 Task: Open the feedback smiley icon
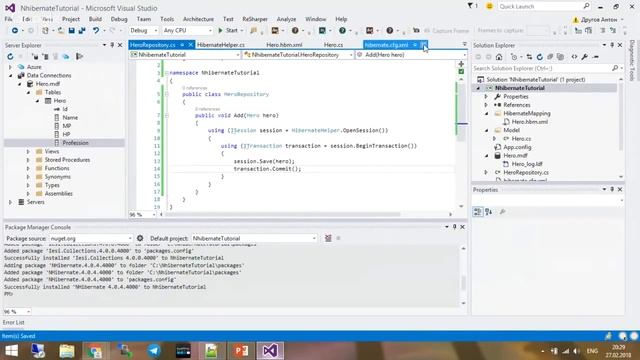click(x=489, y=7)
